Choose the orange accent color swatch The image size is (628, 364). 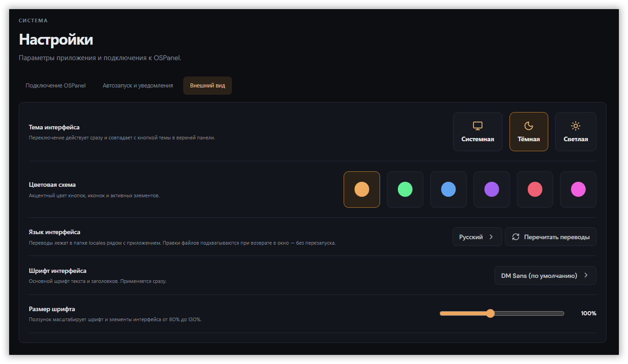click(x=362, y=190)
